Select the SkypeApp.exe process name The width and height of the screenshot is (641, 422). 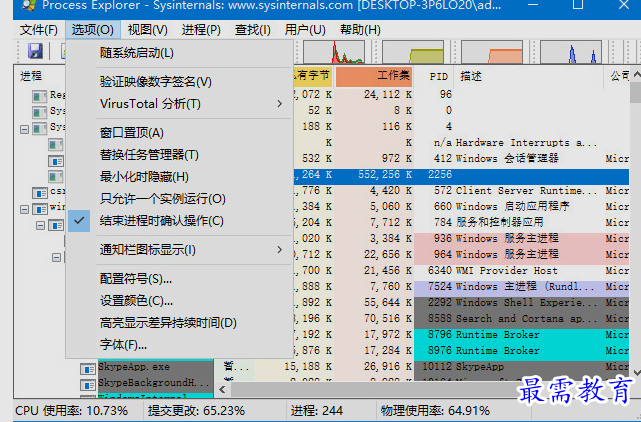click(134, 367)
